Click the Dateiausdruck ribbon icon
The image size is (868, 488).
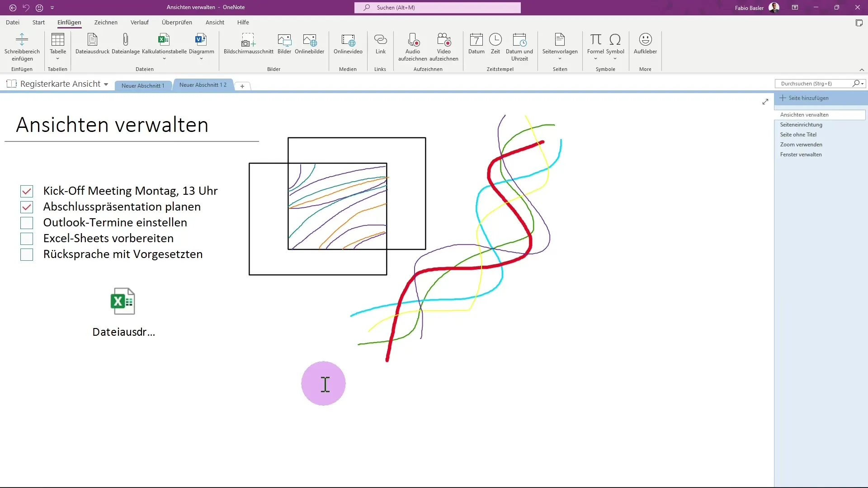92,40
